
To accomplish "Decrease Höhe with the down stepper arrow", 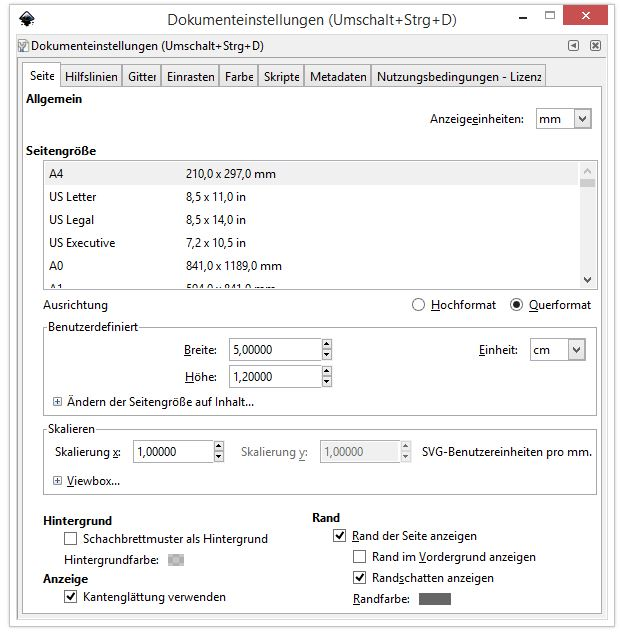I will (327, 382).
